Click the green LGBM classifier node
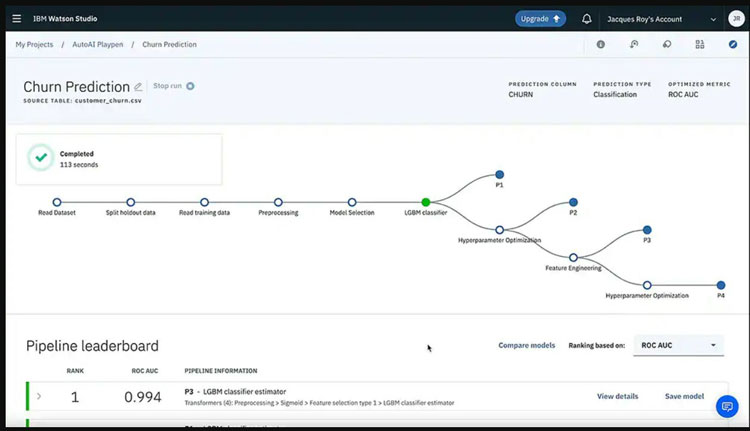 point(426,202)
